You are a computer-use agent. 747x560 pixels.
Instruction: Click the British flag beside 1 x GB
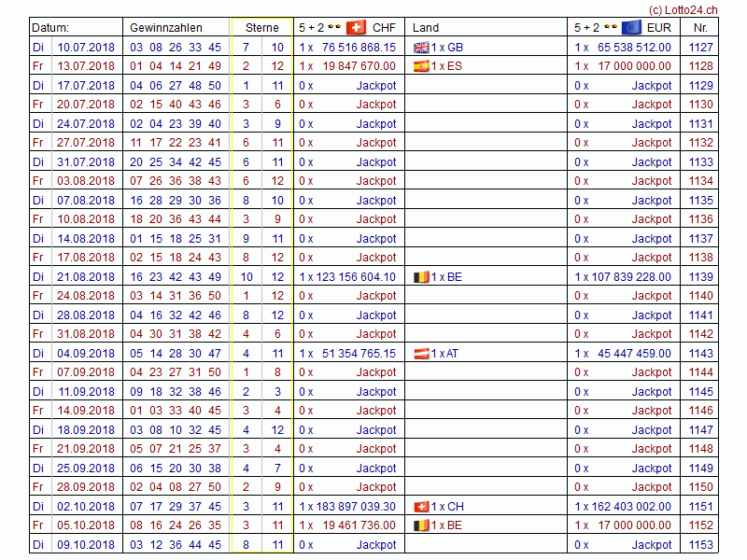point(421,47)
